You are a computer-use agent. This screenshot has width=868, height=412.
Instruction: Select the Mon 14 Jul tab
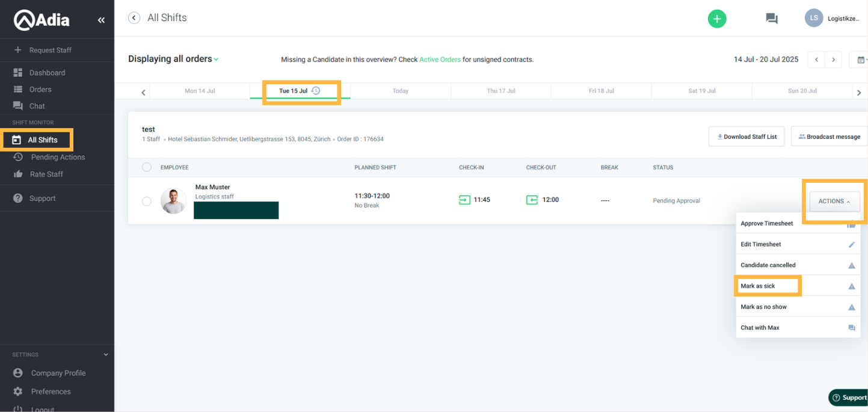pos(200,91)
